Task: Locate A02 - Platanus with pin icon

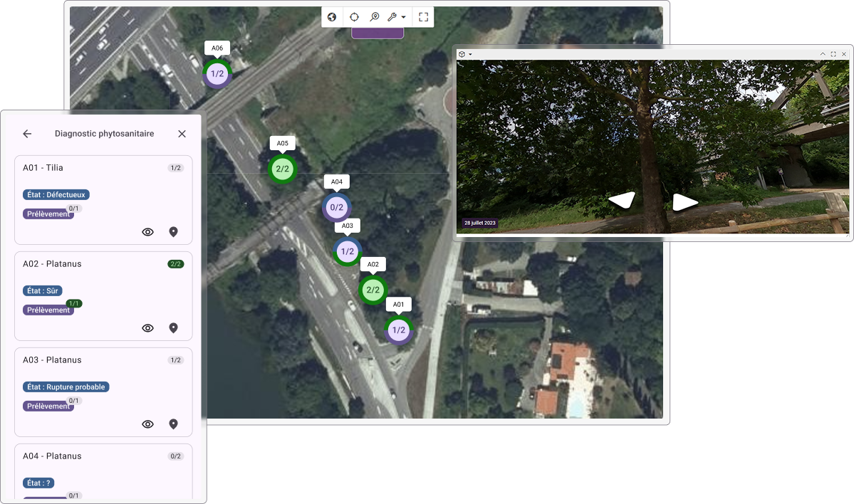Action: [173, 328]
